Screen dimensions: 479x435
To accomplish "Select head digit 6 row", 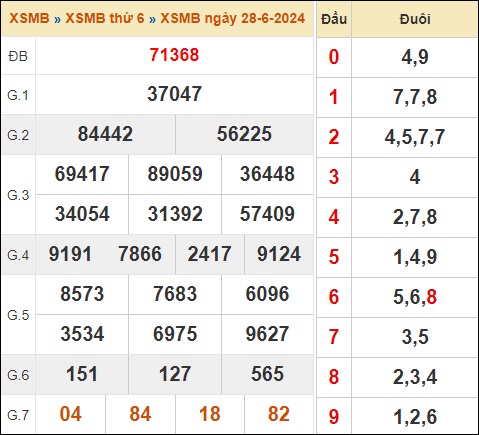I will (x=397, y=297).
